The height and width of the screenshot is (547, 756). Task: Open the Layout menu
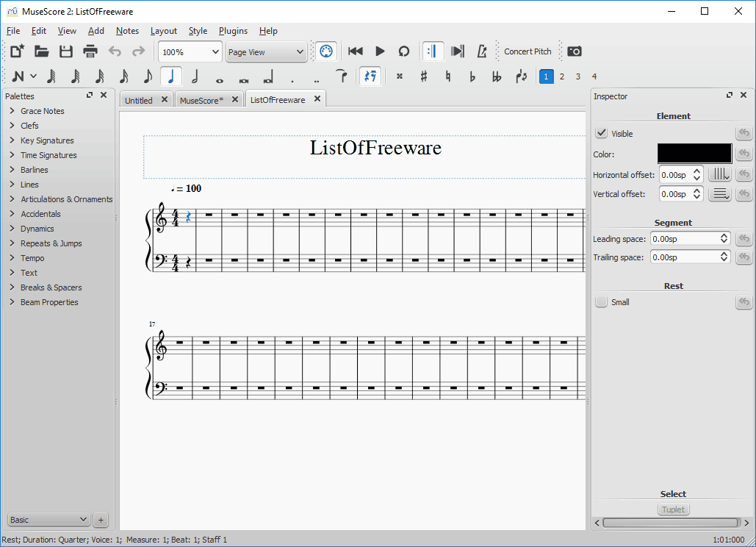tap(163, 31)
